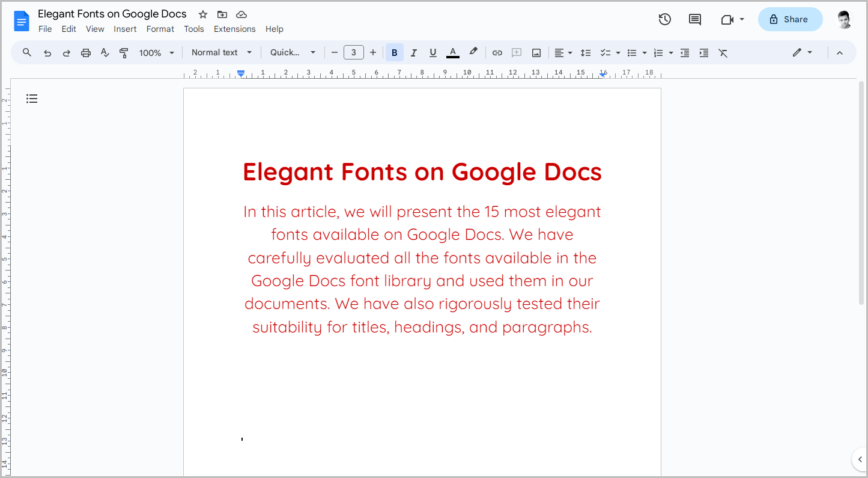Image resolution: width=868 pixels, height=478 pixels.
Task: Open the text color picker
Action: 452,52
